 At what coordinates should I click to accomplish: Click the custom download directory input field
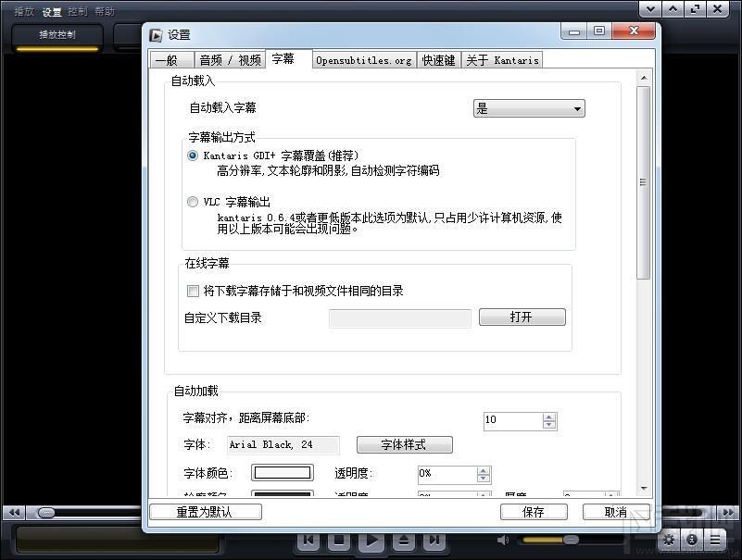(400, 317)
